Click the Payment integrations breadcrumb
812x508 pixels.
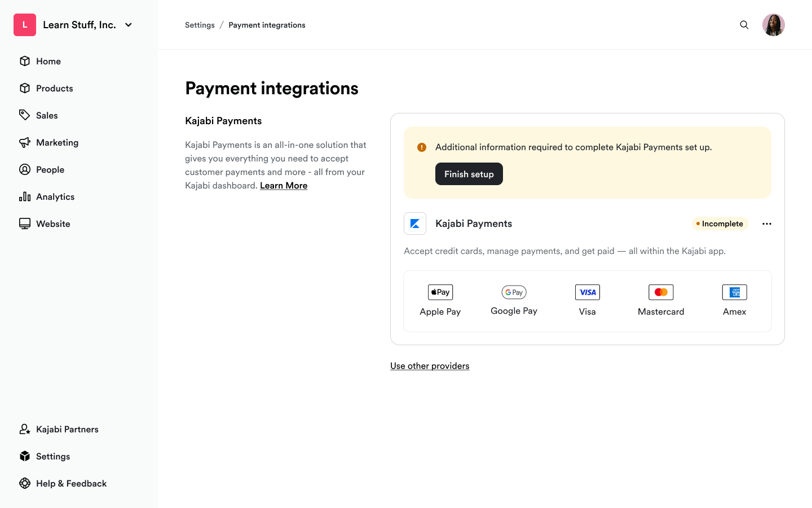(267, 25)
